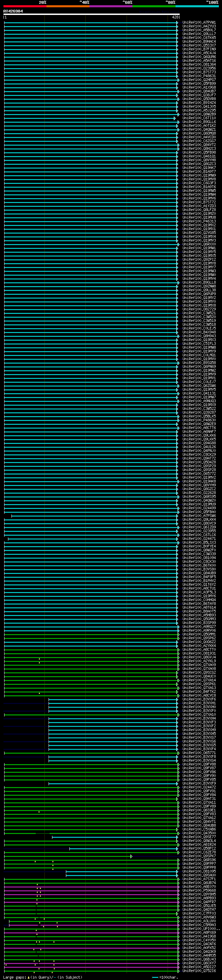The width and height of the screenshot is (222, 980).
Task: Select hit UniRef100_Q9SPK7
Action: (x=199, y=856)
